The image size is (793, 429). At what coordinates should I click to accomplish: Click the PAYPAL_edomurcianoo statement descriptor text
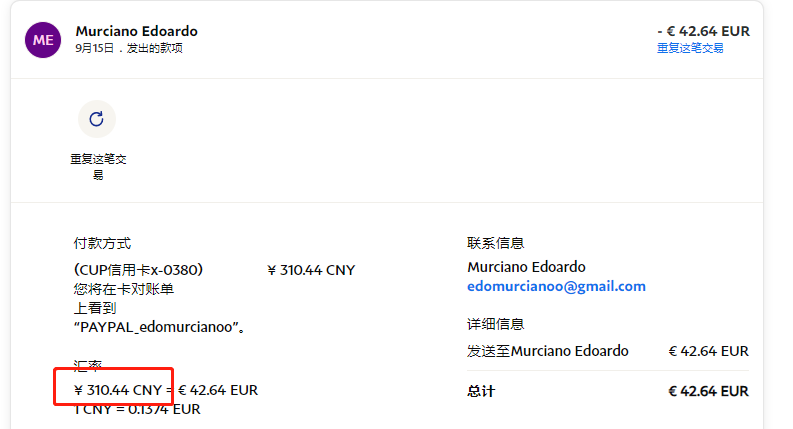(x=160, y=327)
